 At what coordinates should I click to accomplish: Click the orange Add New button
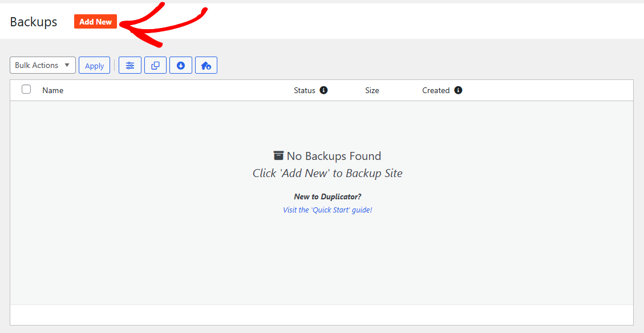click(x=95, y=22)
